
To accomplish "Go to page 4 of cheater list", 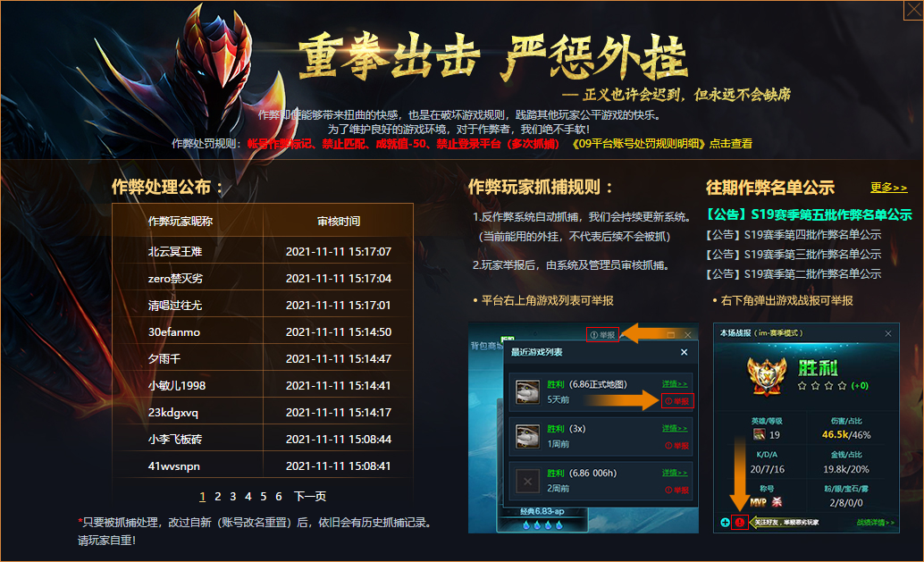I will click(248, 496).
